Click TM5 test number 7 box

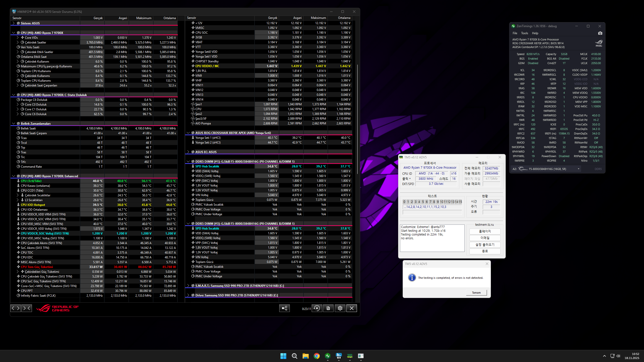(430, 202)
